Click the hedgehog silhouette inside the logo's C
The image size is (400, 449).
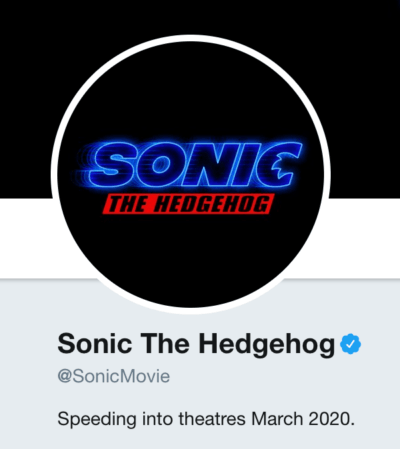281,166
